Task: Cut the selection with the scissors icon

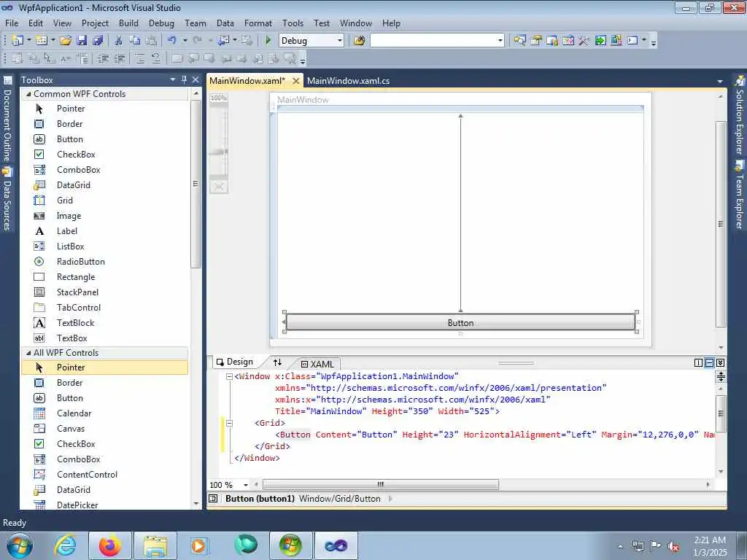Action: [119, 41]
